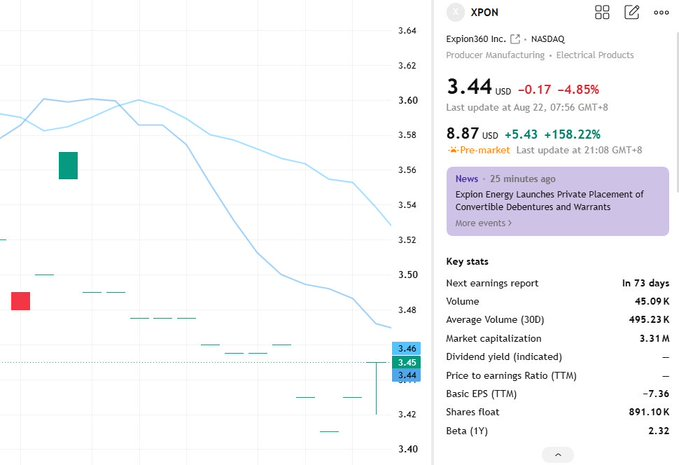Click Beta (1Y) 2.32 value
Viewport: 679px width, 465px height.
click(x=659, y=431)
